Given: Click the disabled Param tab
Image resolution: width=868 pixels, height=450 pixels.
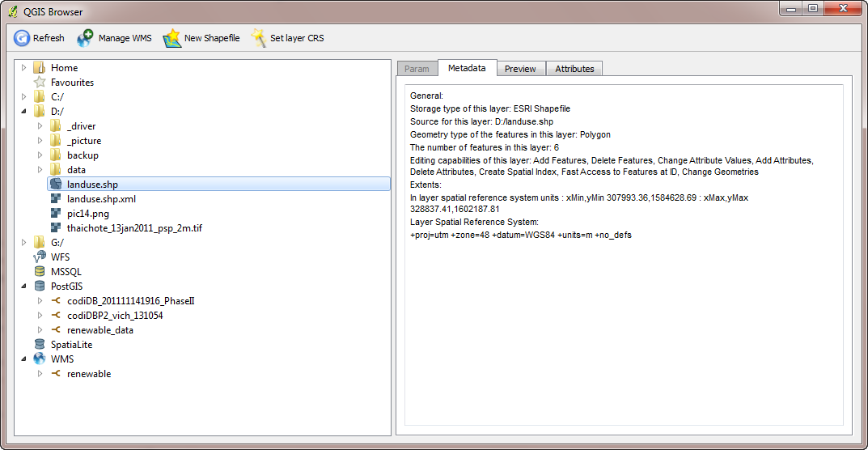Looking at the screenshot, I should tap(417, 69).
